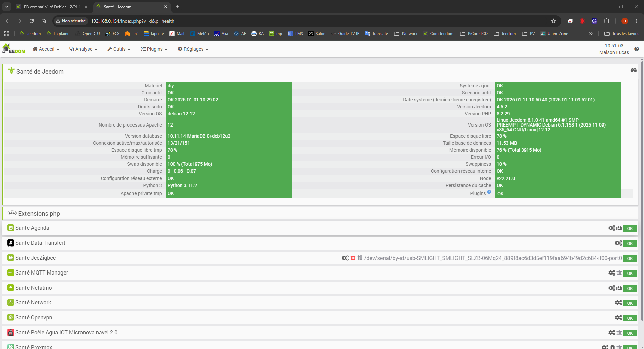This screenshot has width=644, height=349.
Task: Run the benchmark via the gauge icon
Action: click(x=634, y=70)
